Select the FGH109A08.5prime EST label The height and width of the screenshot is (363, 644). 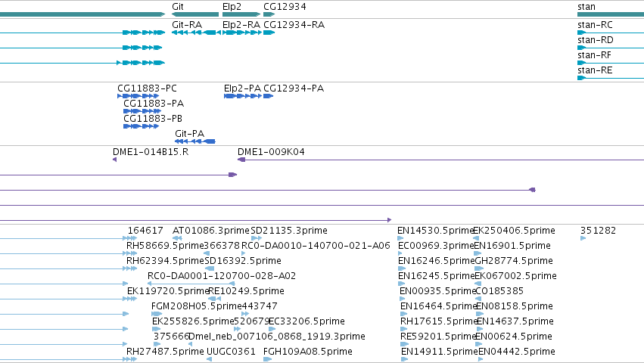[x=308, y=352]
